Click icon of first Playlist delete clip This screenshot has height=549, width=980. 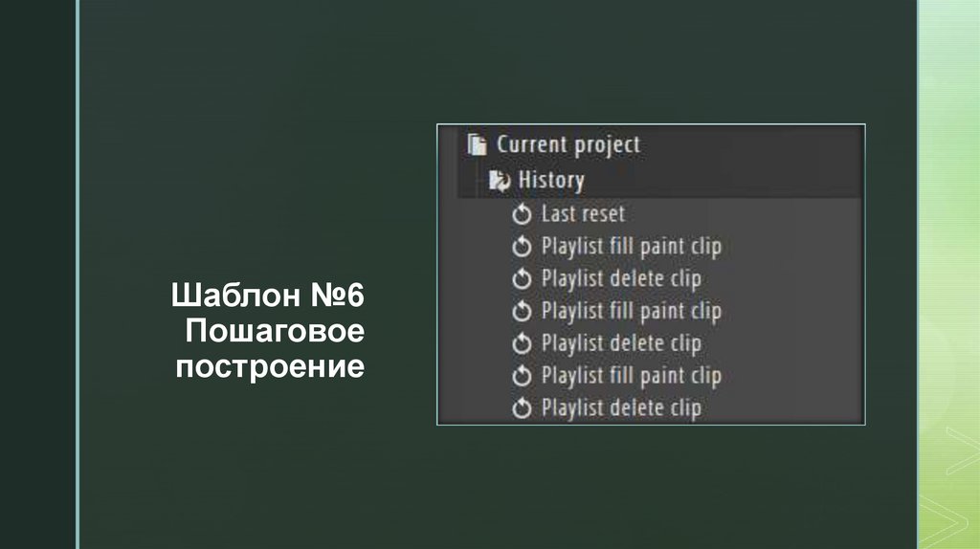(x=522, y=279)
